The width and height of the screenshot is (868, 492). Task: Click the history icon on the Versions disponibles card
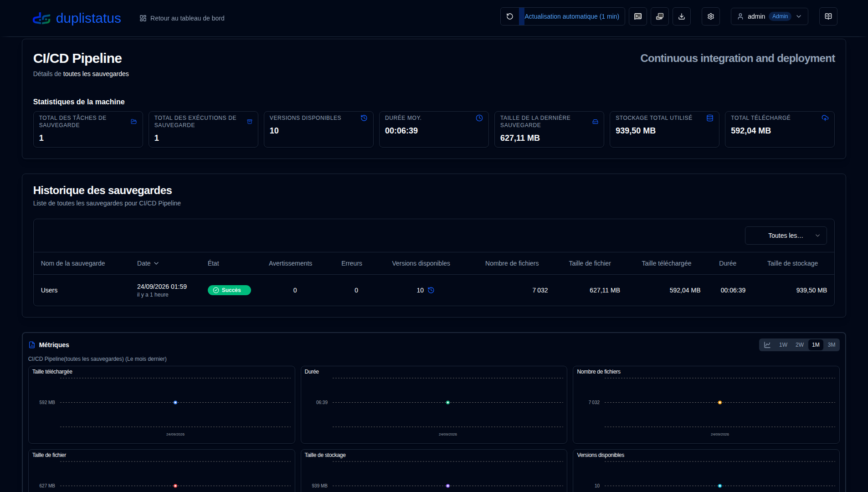tap(364, 118)
